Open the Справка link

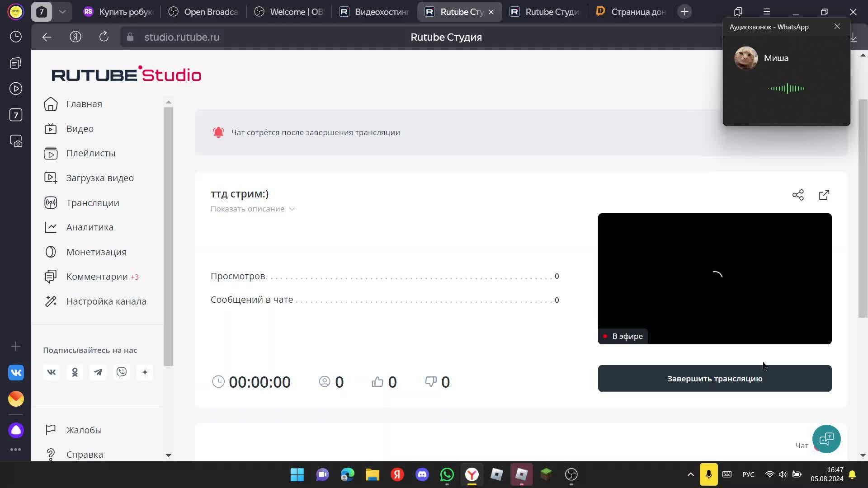coord(84,454)
